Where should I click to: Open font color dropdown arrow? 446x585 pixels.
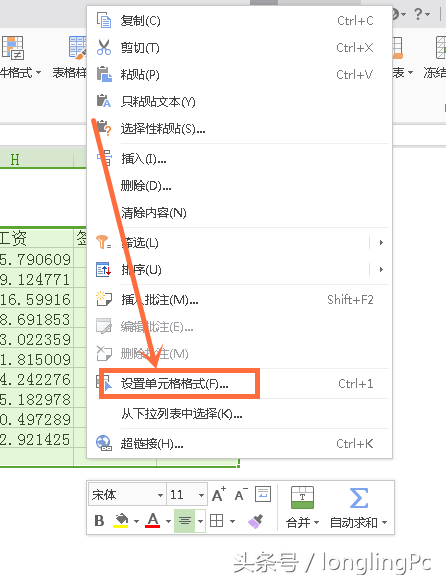coord(168,521)
